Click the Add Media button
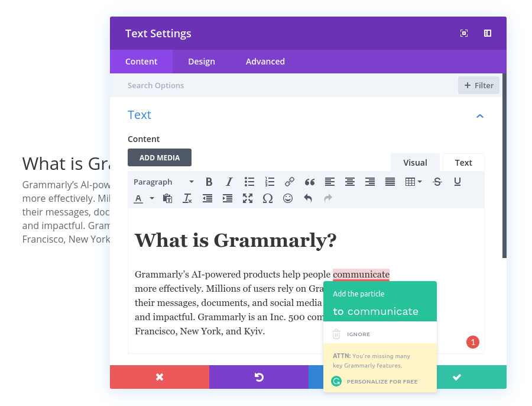Viewport: 532px width, 406px height. pyautogui.click(x=160, y=157)
